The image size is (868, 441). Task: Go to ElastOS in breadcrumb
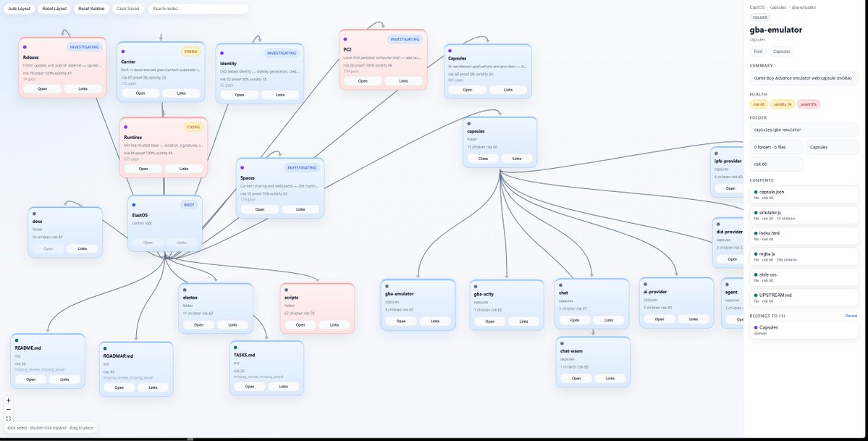click(757, 7)
